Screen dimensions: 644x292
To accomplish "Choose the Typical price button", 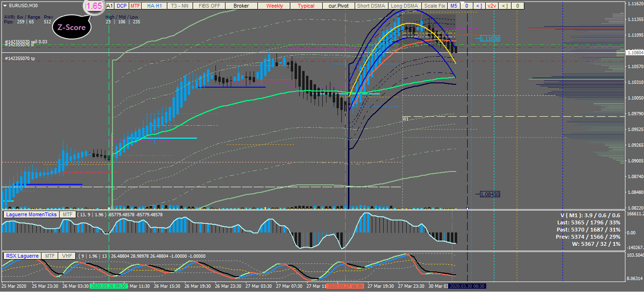I will (x=306, y=6).
